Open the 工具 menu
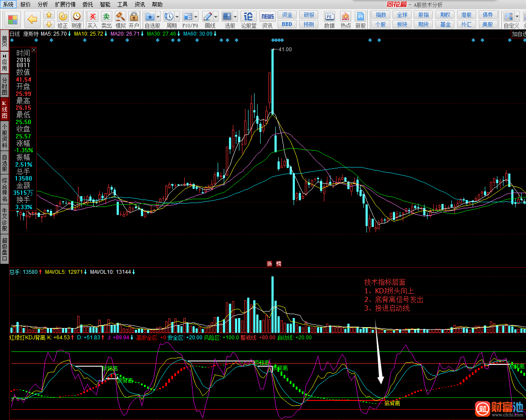 tap(122, 4)
